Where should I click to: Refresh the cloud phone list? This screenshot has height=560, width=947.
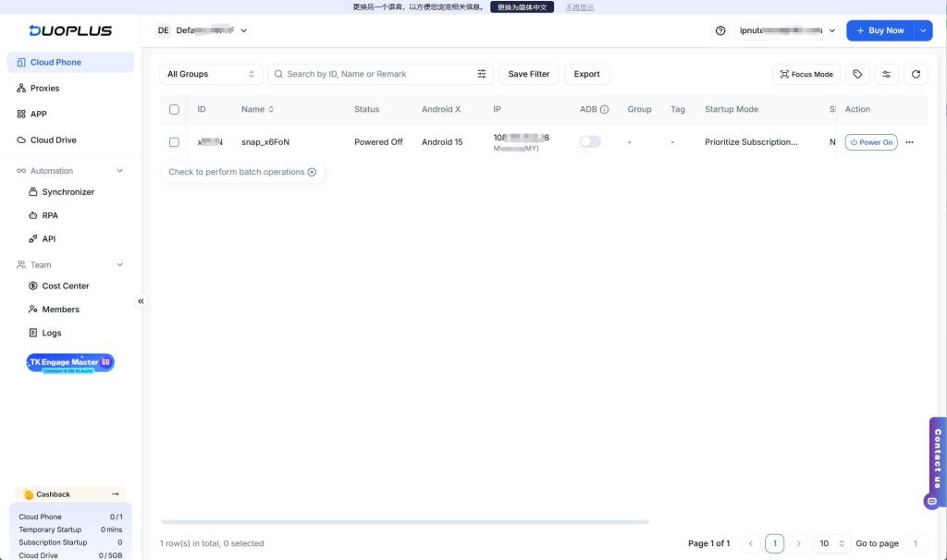(x=916, y=74)
